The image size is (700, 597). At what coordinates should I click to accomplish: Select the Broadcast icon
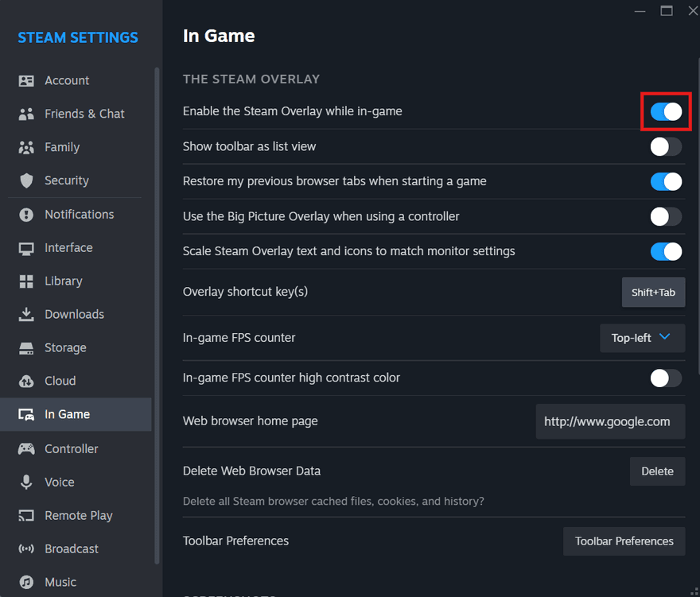coord(25,549)
